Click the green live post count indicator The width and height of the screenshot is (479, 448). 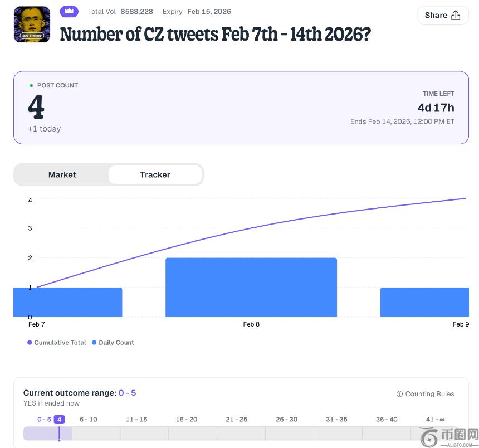pos(31,85)
